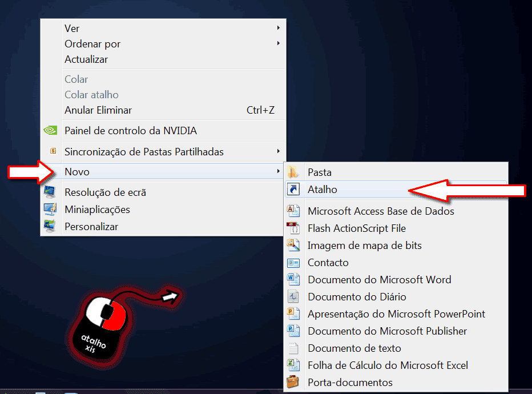
Task: Click the Microsoft PowerPoint presentation icon
Action: 293,313
